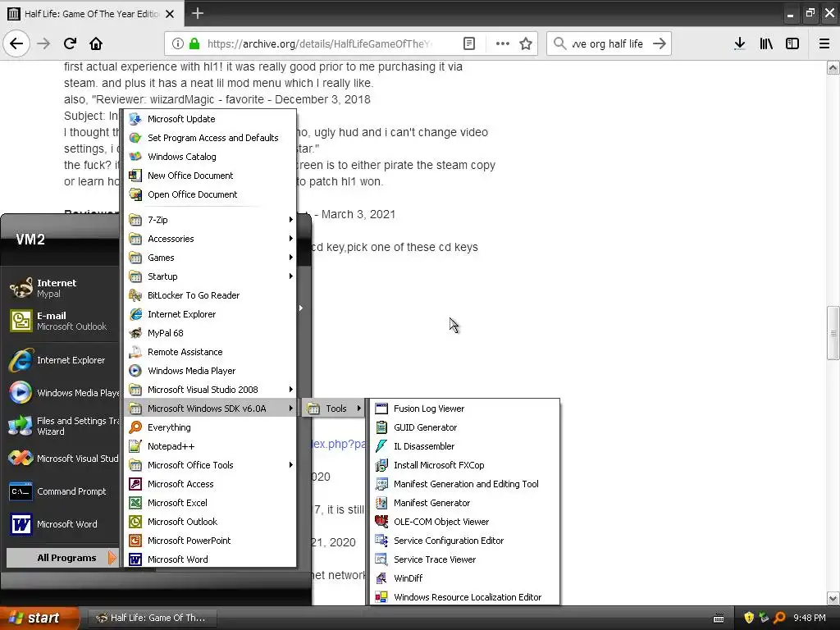Open pinned E-mail Microsoft Outlook entry
The width and height of the screenshot is (840, 630).
62,321
